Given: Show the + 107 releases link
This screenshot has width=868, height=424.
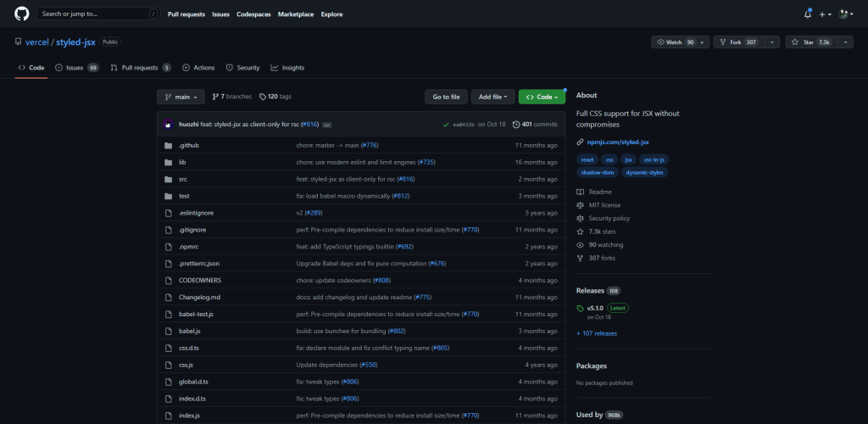Looking at the screenshot, I should click(597, 333).
